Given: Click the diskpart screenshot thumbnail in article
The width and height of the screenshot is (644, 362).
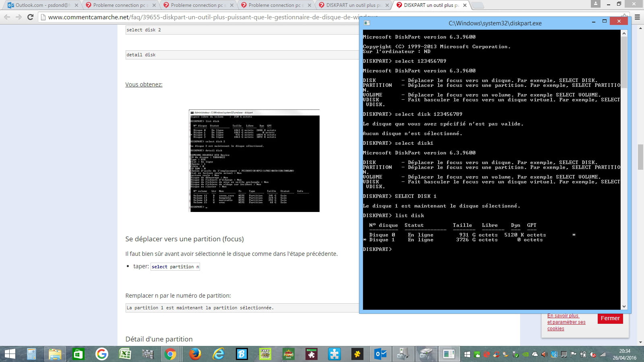Looking at the screenshot, I should click(254, 161).
